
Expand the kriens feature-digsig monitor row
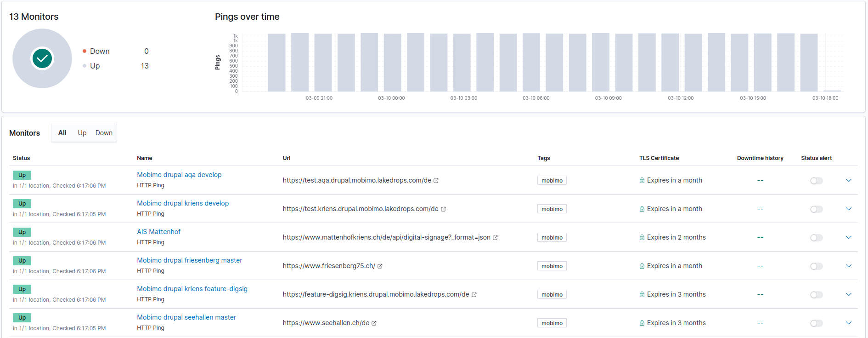coord(848,294)
